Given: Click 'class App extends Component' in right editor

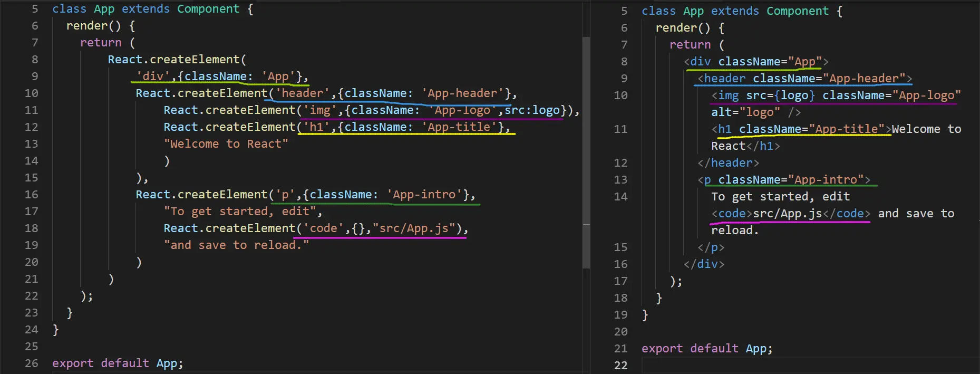Looking at the screenshot, I should (735, 11).
